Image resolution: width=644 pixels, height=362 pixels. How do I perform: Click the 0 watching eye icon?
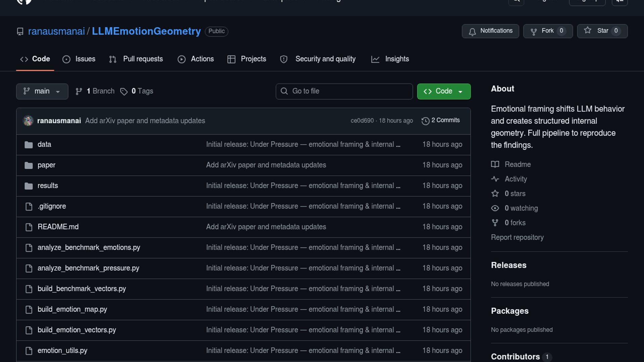coord(495,208)
